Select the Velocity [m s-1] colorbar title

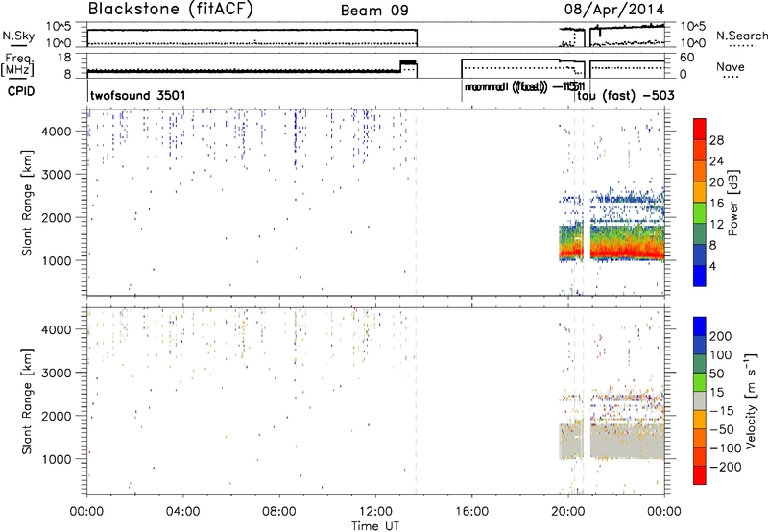tap(751, 400)
